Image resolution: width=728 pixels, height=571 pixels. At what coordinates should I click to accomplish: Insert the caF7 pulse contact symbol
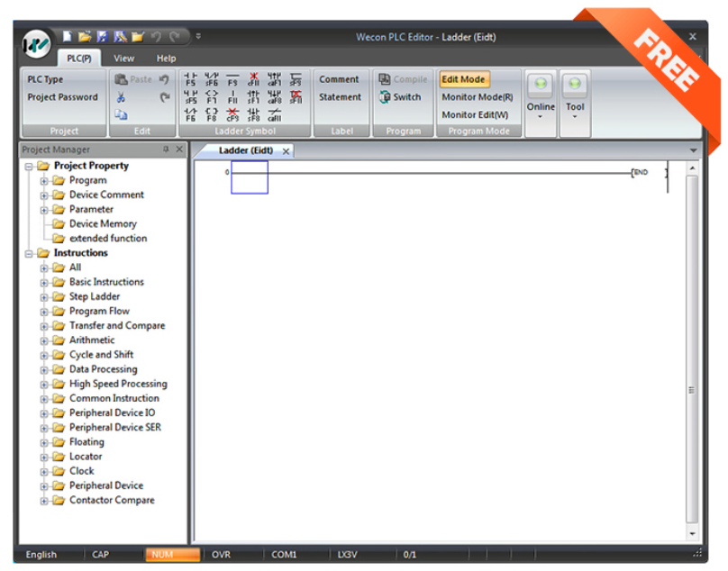pos(275,79)
